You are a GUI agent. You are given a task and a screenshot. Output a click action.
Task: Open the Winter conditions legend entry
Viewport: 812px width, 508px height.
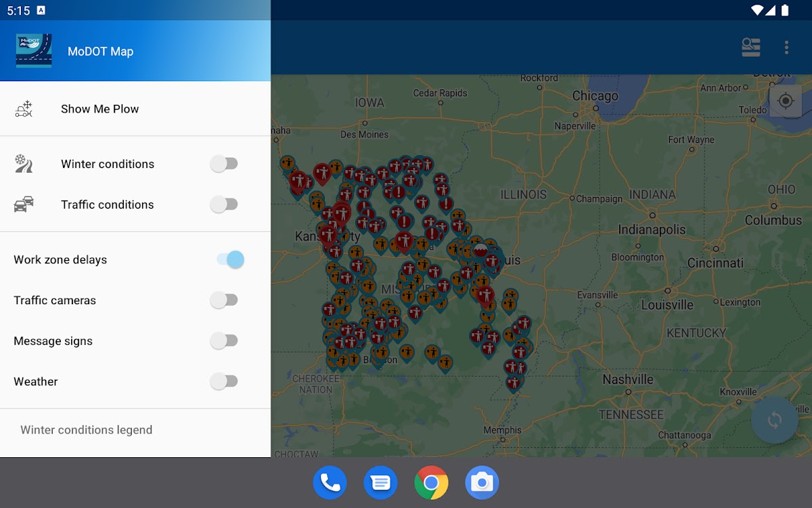click(86, 430)
